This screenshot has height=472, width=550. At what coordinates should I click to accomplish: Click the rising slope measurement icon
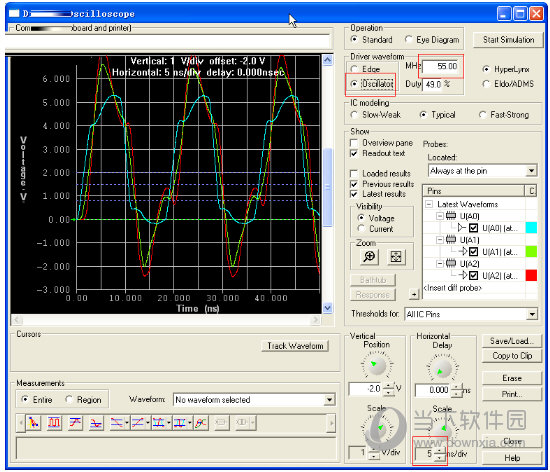click(138, 423)
